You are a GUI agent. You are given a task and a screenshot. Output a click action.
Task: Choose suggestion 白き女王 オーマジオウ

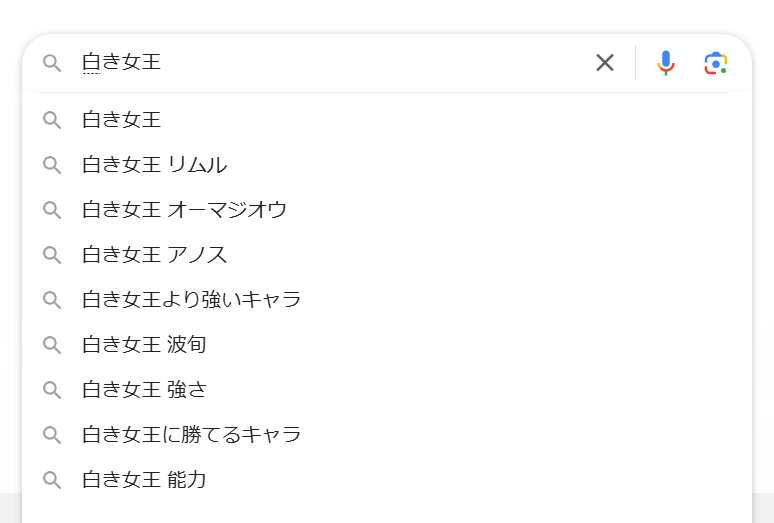pyautogui.click(x=184, y=210)
